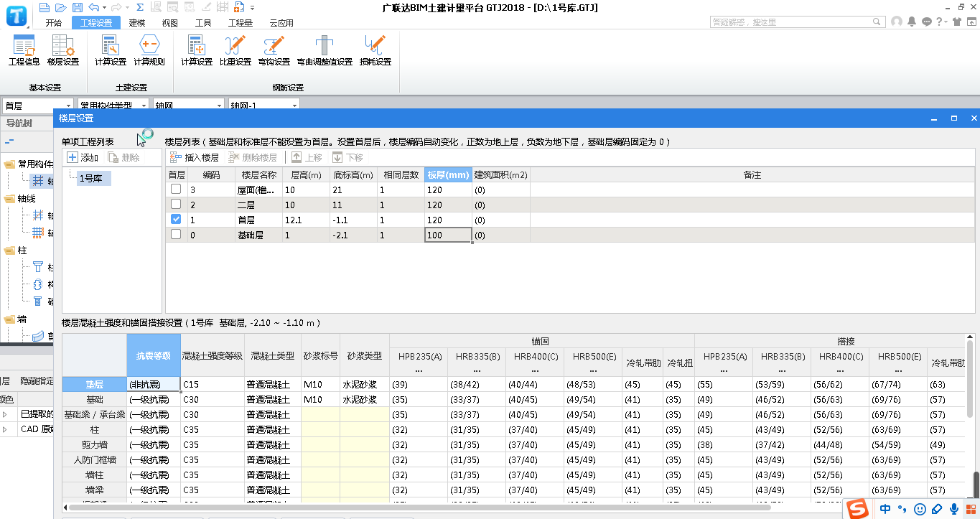Switch to the 开始 ribbon tab
980x519 pixels.
[x=54, y=23]
